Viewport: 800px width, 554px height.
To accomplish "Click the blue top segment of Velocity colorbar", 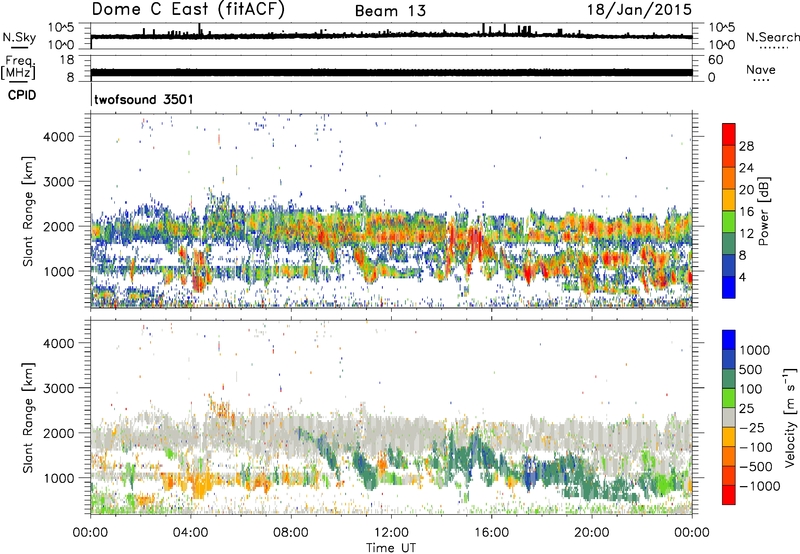I will tap(729, 340).
